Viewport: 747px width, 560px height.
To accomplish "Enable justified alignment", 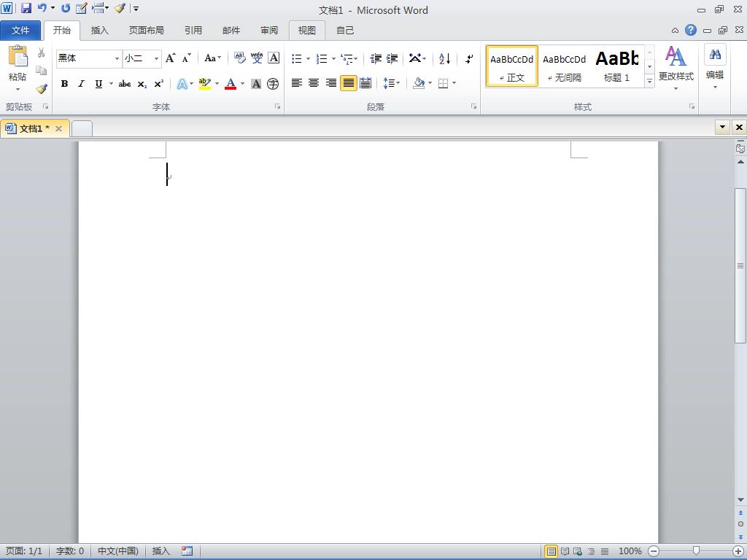I will point(349,83).
